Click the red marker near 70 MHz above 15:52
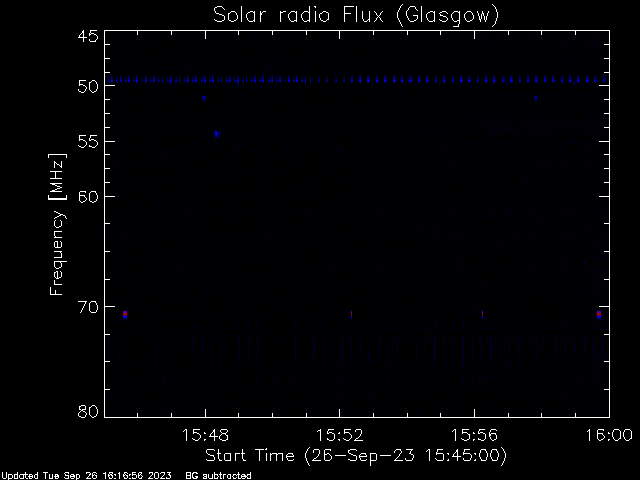 tap(351, 314)
